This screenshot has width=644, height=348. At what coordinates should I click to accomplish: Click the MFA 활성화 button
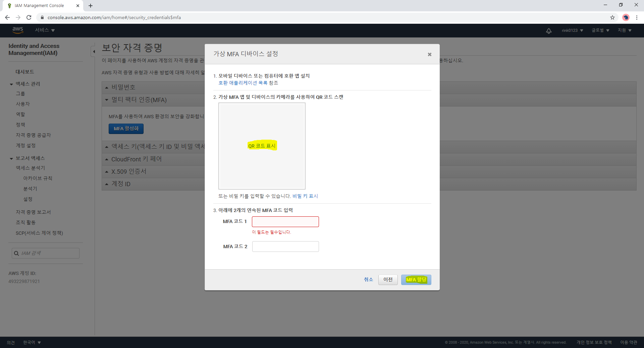click(x=126, y=129)
